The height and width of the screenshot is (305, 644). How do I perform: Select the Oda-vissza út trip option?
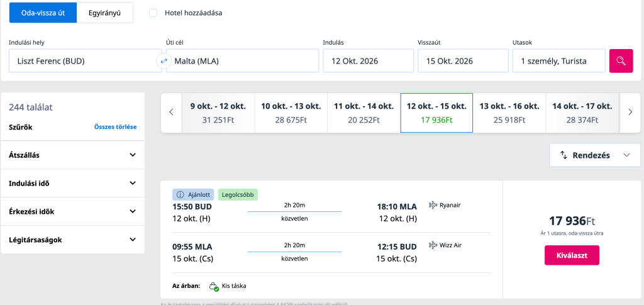[43, 13]
